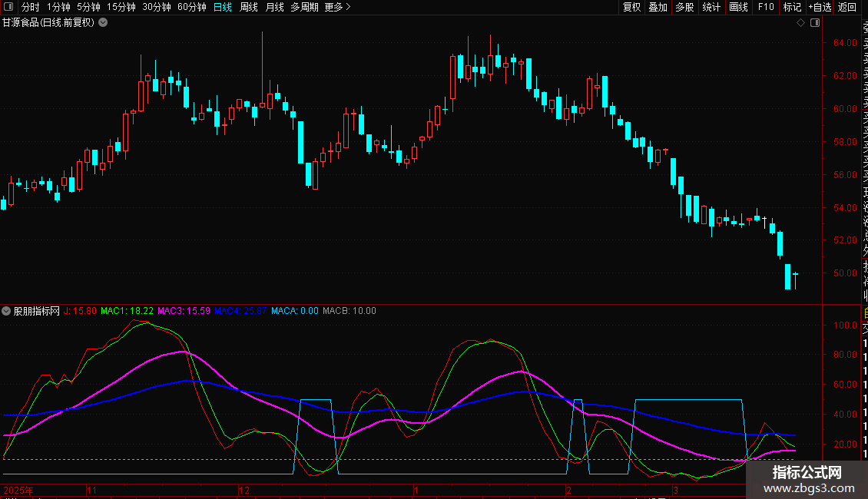
Task: Open the 复权 adjustment options
Action: (x=631, y=7)
